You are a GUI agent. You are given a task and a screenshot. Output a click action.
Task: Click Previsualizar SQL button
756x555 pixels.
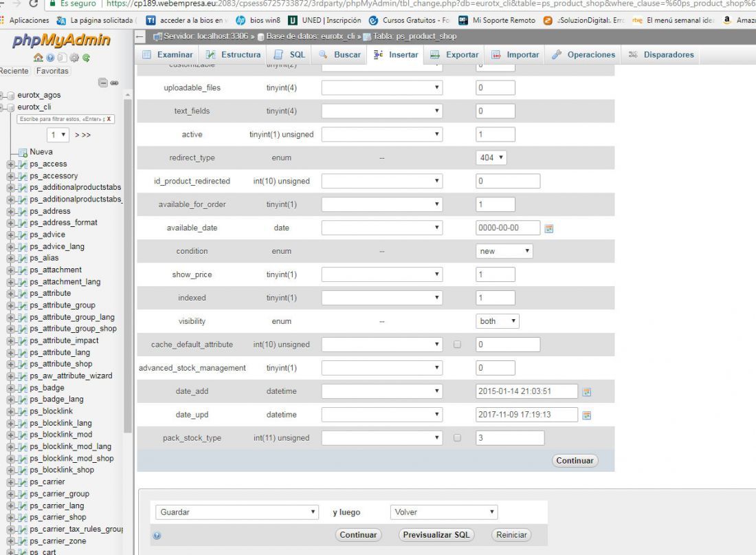[x=436, y=535]
